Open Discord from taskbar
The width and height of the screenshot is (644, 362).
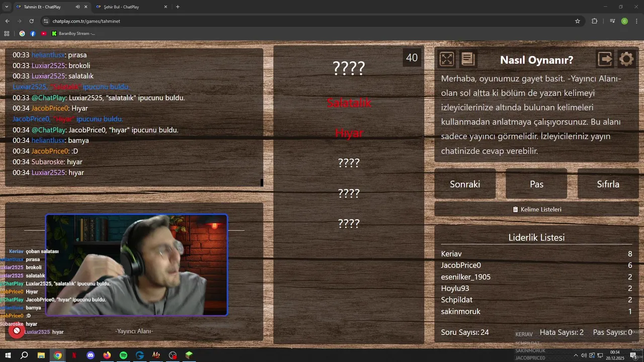point(91,355)
